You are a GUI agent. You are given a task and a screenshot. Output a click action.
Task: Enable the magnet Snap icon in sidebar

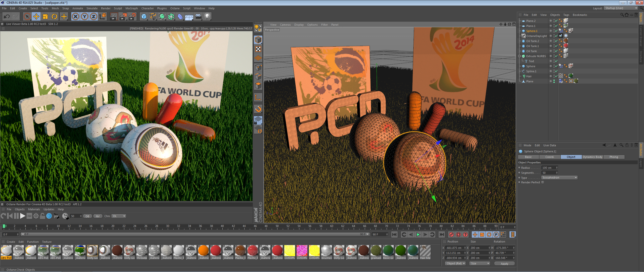pyautogui.click(x=258, y=109)
